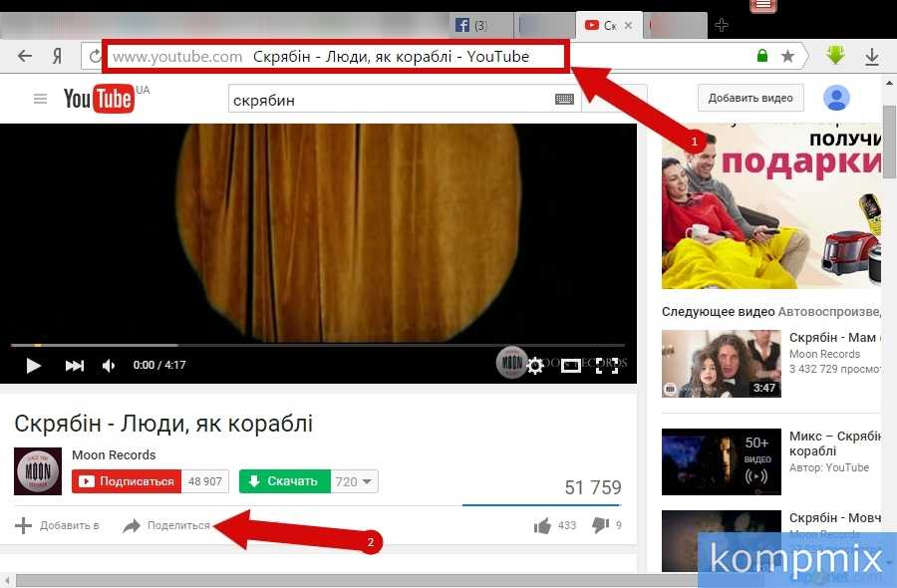Screen dimensions: 897x588
Task: Click the video title Скрябін - Люди, як кораблі
Action: click(x=163, y=424)
